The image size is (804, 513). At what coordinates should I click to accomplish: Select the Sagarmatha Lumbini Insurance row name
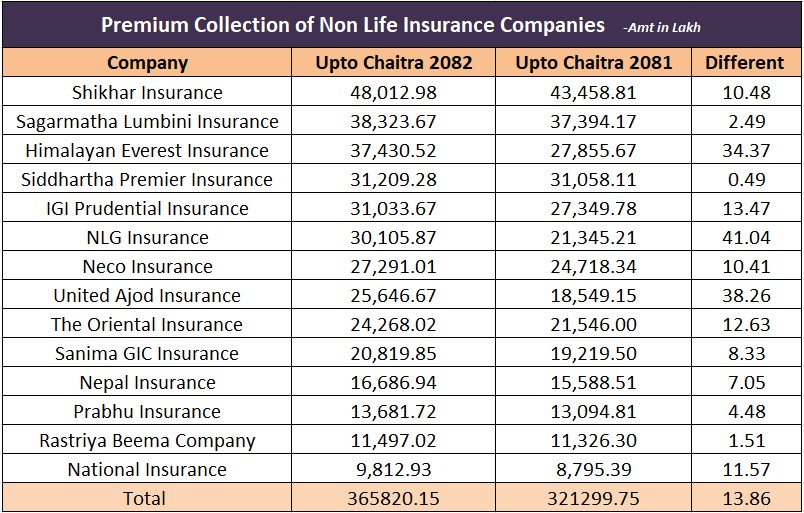[x=147, y=121]
